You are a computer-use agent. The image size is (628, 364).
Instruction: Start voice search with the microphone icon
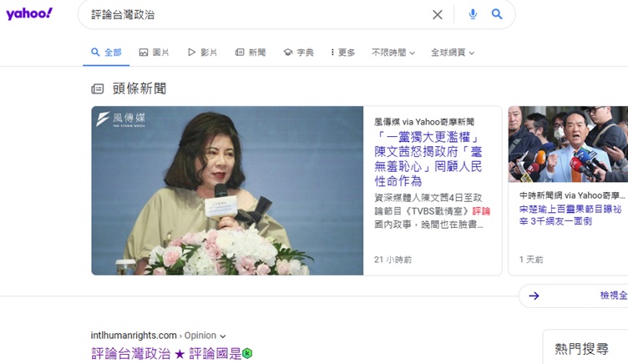click(x=473, y=14)
